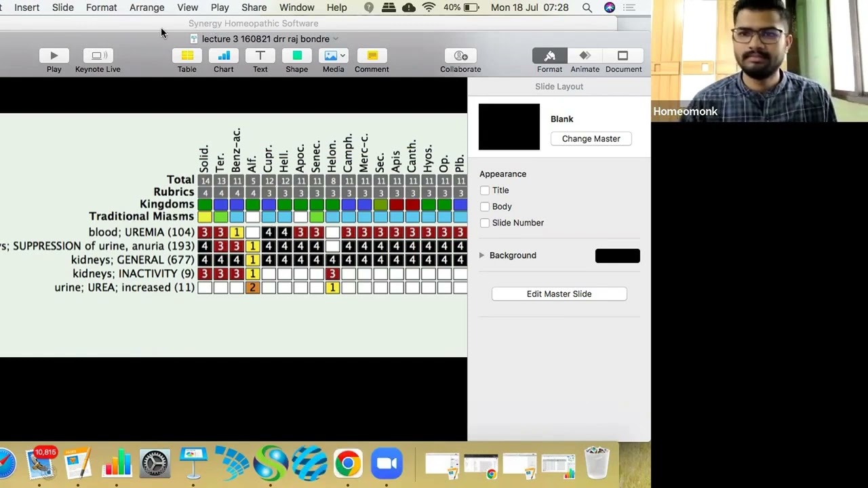Open the Collaborate sharing icon
This screenshot has width=868, height=488.
[x=460, y=56]
